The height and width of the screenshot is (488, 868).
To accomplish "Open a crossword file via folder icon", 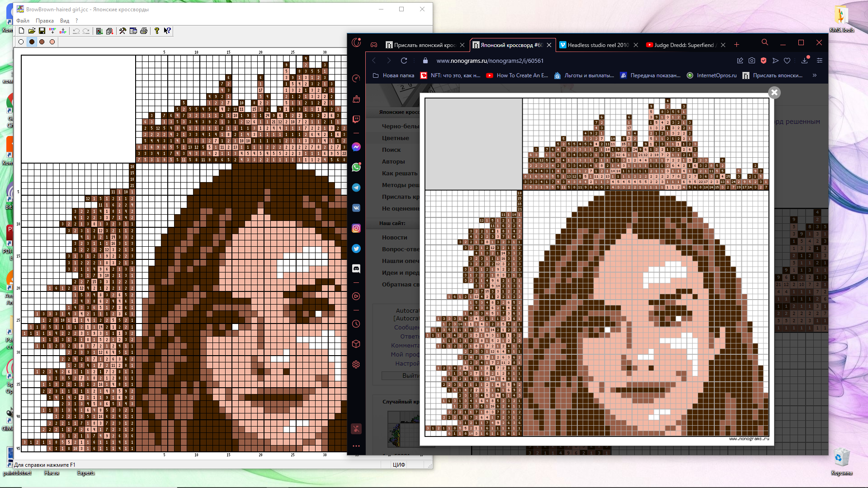I will 32,31.
